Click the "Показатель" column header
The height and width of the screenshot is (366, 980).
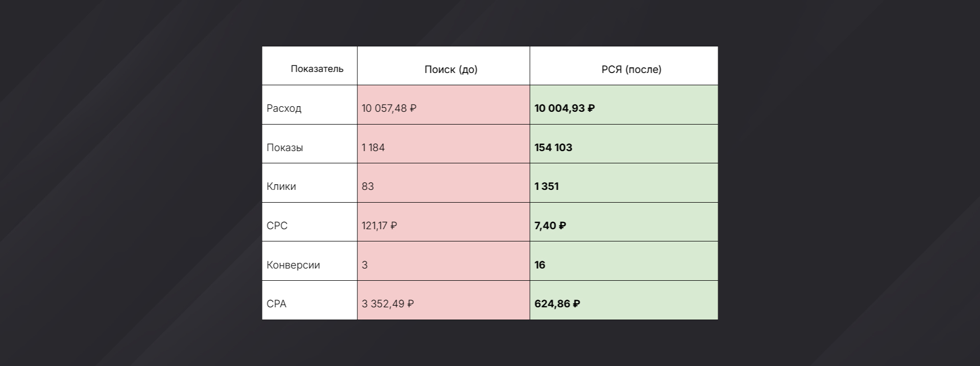[317, 69]
